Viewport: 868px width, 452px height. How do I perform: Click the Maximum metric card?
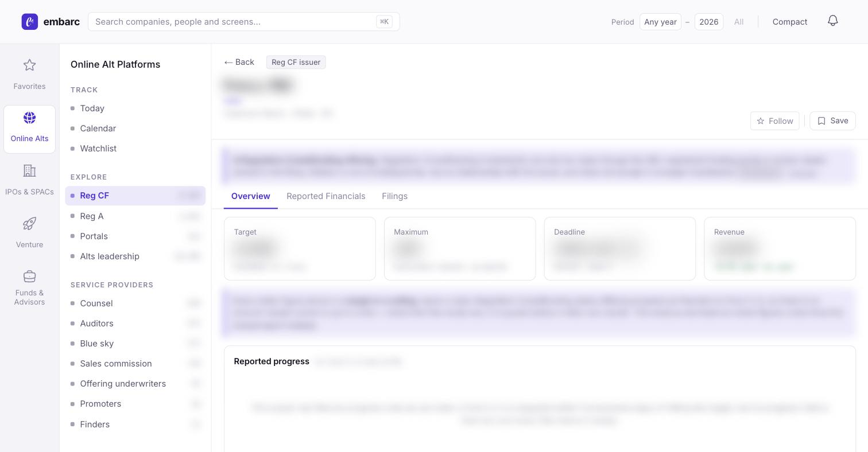460,249
